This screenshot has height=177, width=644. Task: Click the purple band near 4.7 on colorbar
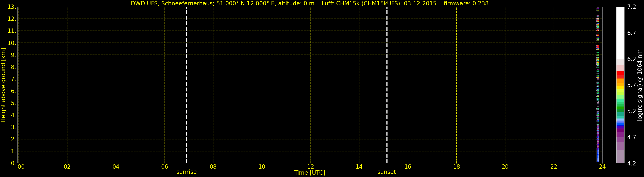620,135
